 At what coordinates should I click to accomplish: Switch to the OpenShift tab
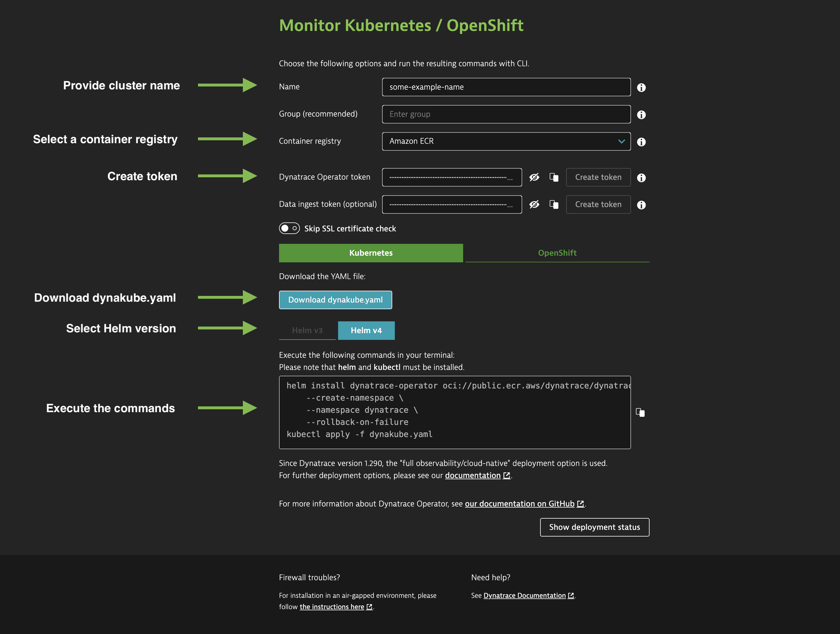tap(557, 253)
